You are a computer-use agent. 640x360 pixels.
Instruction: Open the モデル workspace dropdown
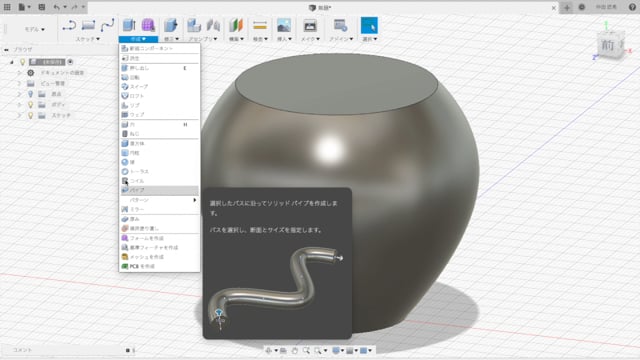tap(34, 29)
